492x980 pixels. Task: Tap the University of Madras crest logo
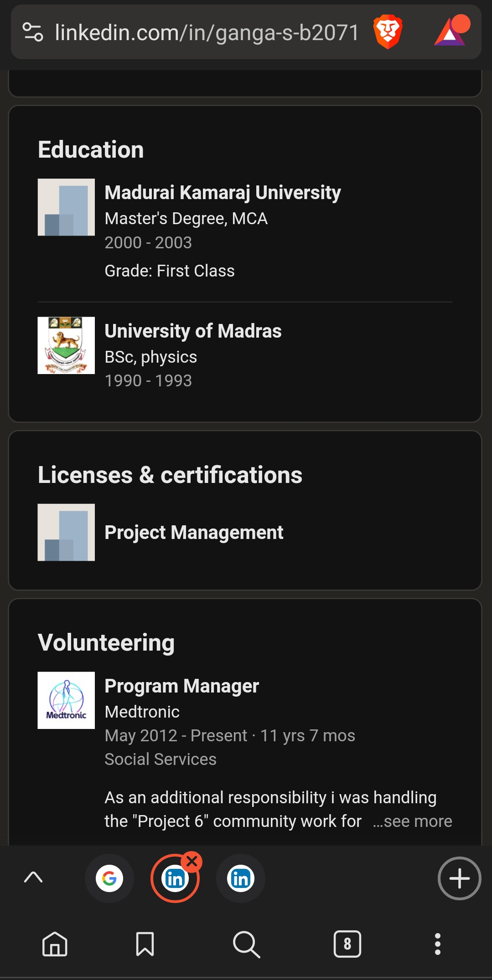click(66, 345)
